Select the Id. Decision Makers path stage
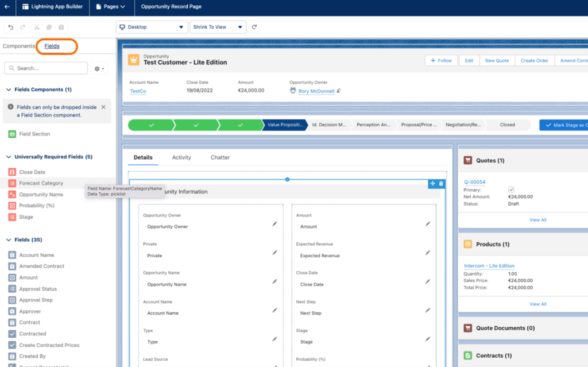 [x=329, y=125]
